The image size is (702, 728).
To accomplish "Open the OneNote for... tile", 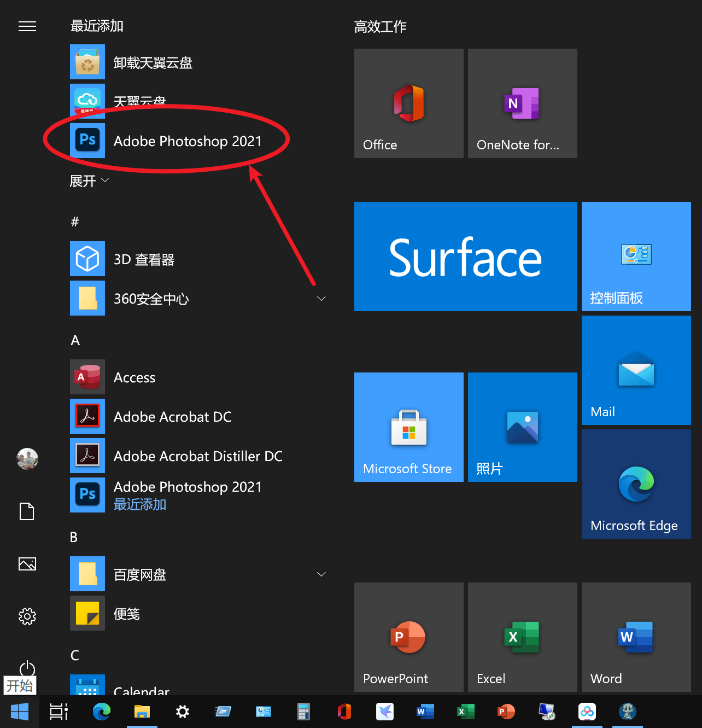I will (523, 103).
